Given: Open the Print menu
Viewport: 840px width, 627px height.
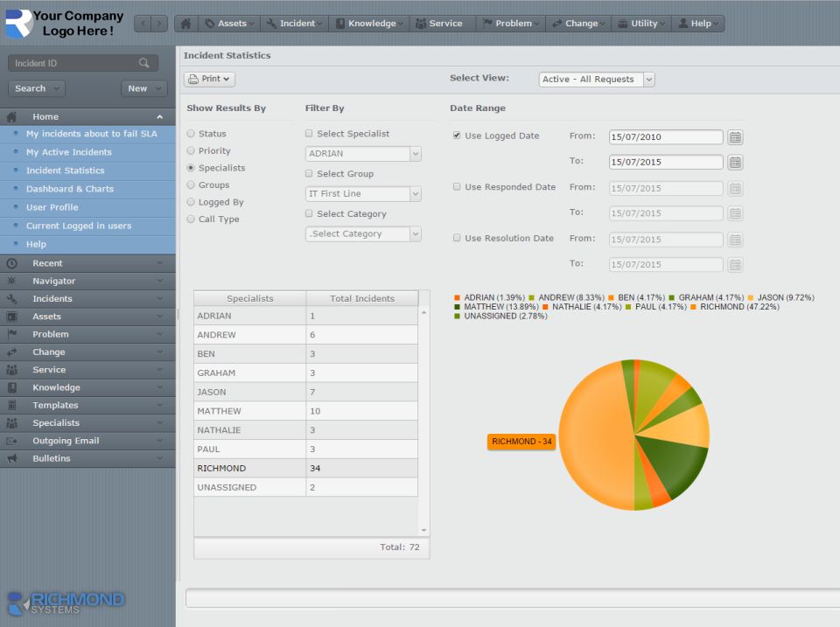Looking at the screenshot, I should pos(208,79).
